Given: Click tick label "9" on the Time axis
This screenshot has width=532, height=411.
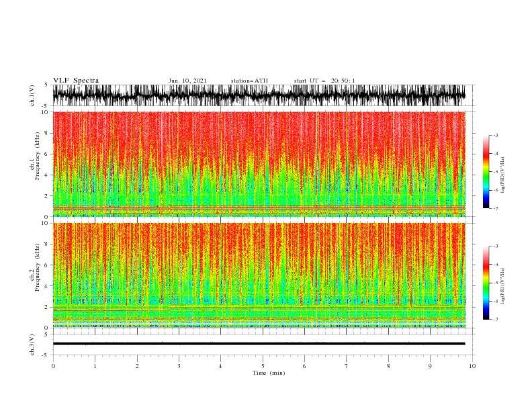Looking at the screenshot, I should pos(430,366).
